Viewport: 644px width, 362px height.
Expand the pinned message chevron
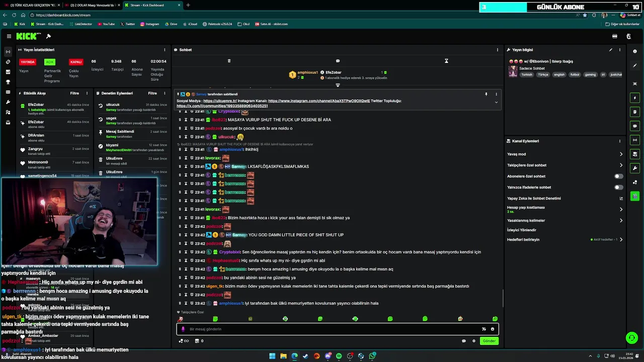pyautogui.click(x=496, y=102)
